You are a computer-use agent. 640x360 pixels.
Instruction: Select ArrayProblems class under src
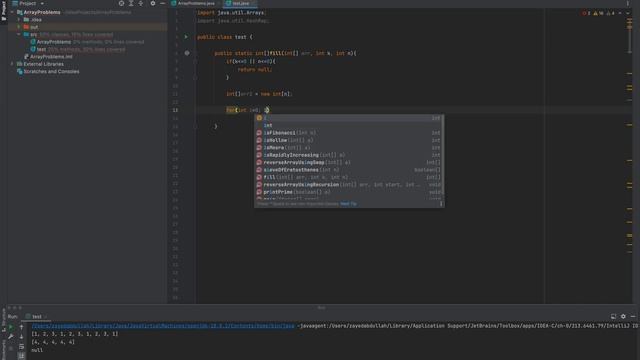(x=53, y=42)
